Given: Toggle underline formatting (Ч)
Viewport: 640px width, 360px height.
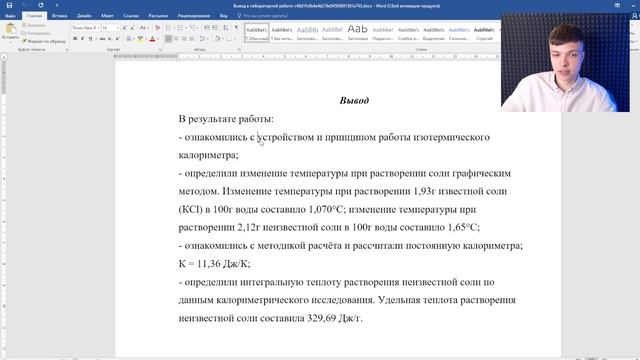Looking at the screenshot, I should pos(90,38).
